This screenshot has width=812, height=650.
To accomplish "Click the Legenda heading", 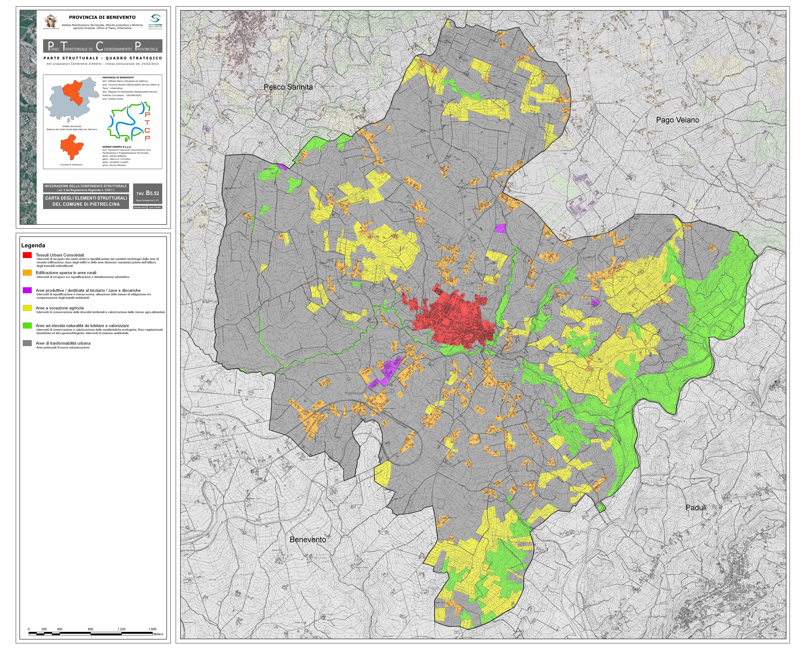I will tap(33, 246).
